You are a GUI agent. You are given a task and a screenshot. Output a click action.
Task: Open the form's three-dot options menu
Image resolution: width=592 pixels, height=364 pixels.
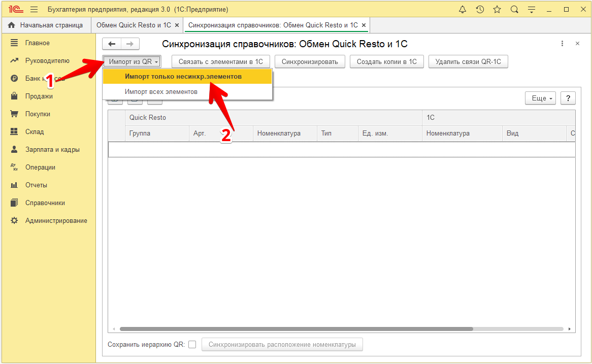tap(562, 44)
